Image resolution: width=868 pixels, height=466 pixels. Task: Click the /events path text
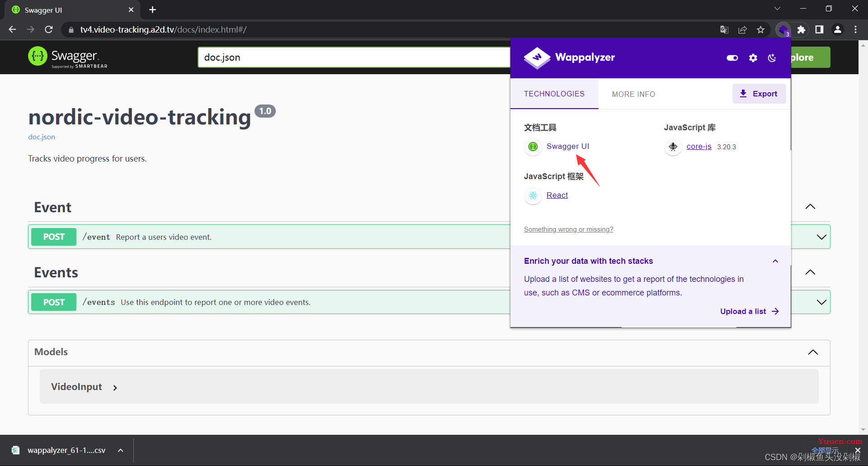(x=99, y=302)
